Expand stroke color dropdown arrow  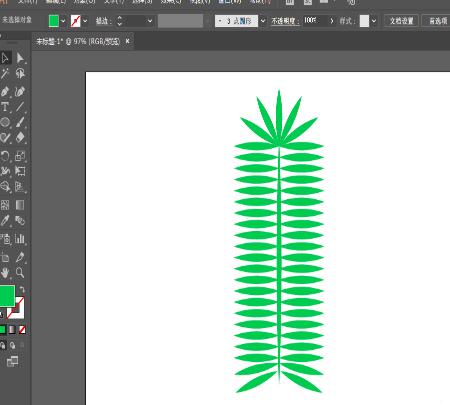(85, 21)
